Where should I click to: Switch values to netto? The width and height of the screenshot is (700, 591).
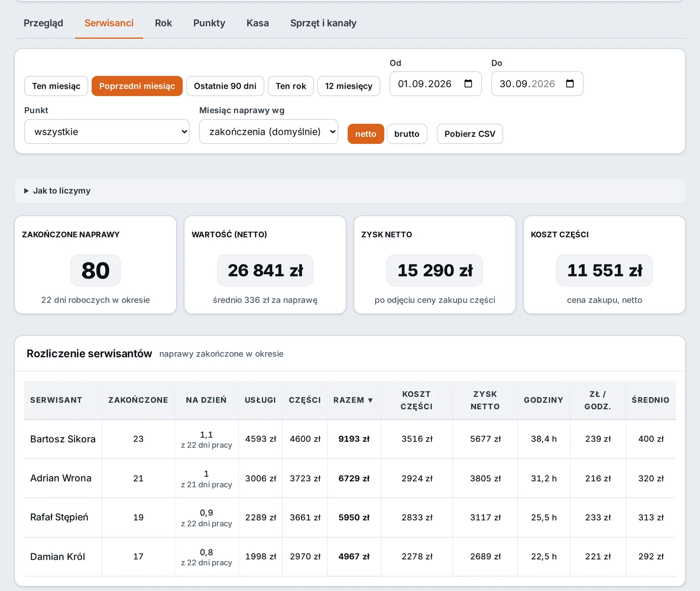click(366, 134)
